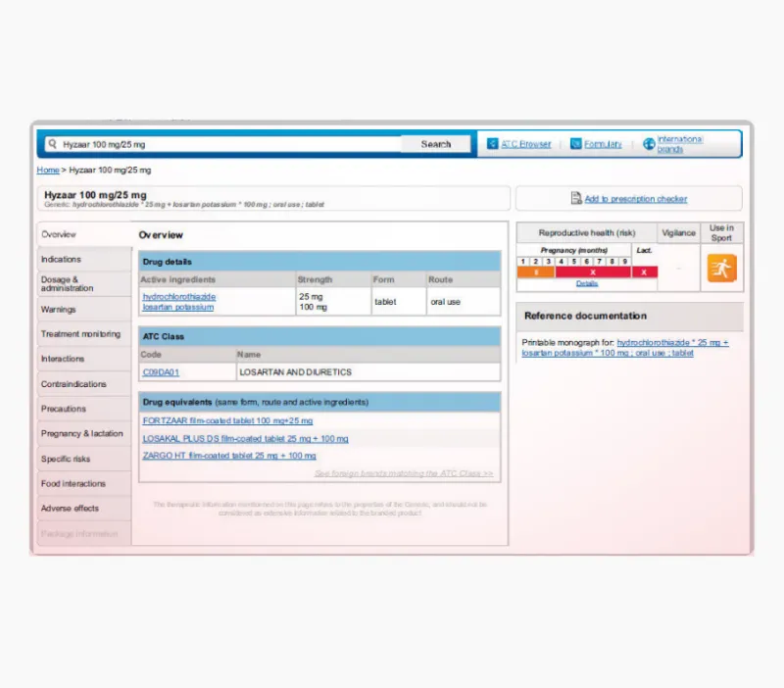784x688 pixels.
Task: Click the ATC Class section header
Action: pyautogui.click(x=319, y=336)
